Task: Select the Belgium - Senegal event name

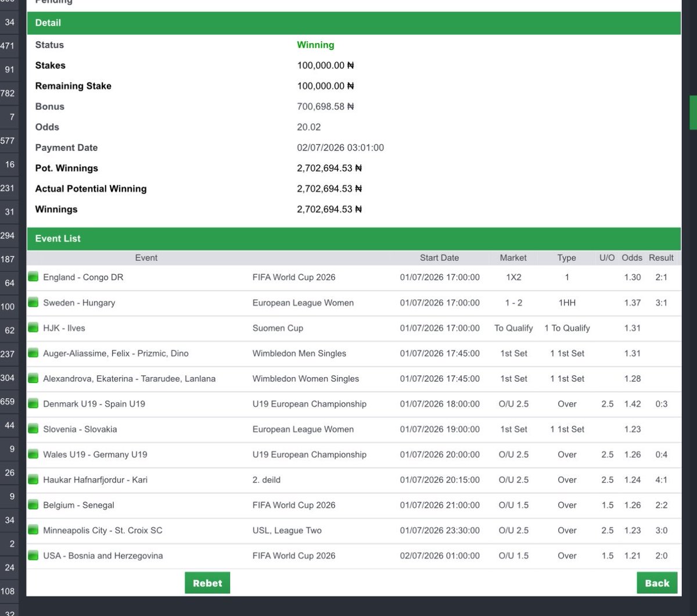Action: [x=78, y=505]
